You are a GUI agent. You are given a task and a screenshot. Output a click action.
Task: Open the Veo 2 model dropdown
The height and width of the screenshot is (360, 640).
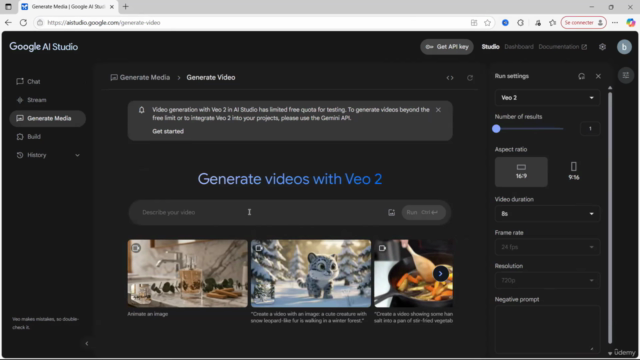[547, 98]
